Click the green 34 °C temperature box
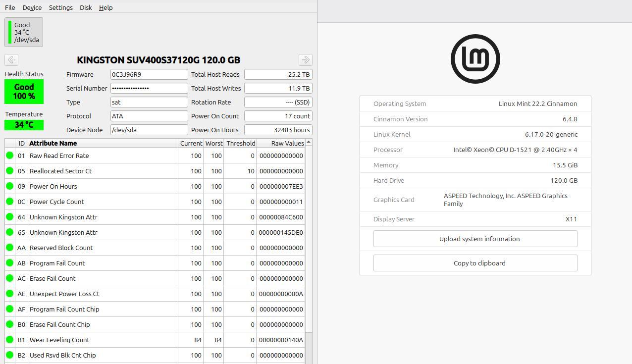Viewport: 632px width, 364px height. (x=24, y=125)
